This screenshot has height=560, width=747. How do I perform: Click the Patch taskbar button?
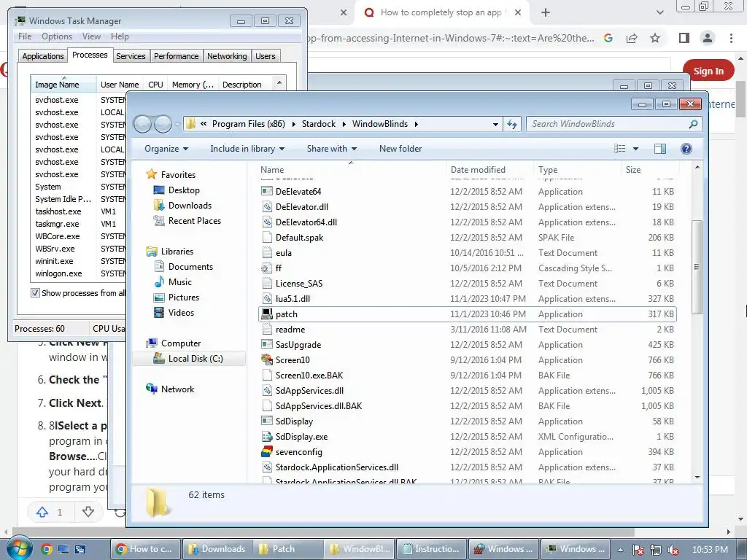288,549
